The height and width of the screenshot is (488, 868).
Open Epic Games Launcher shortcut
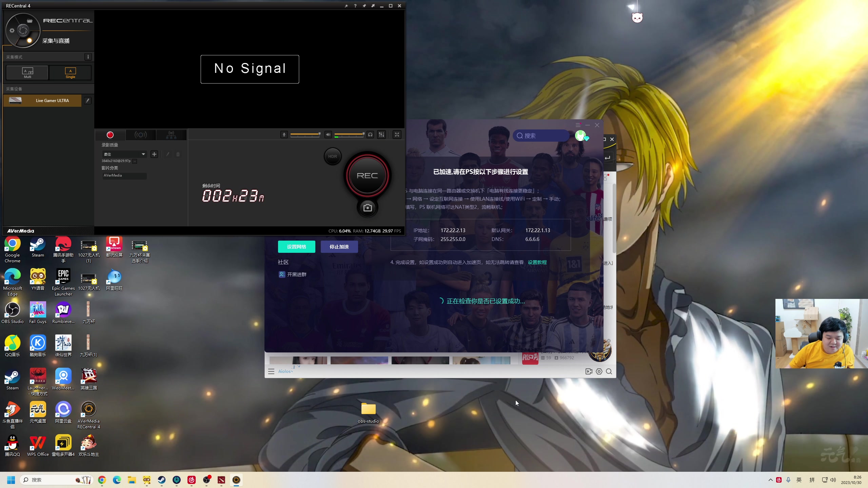[x=63, y=282]
